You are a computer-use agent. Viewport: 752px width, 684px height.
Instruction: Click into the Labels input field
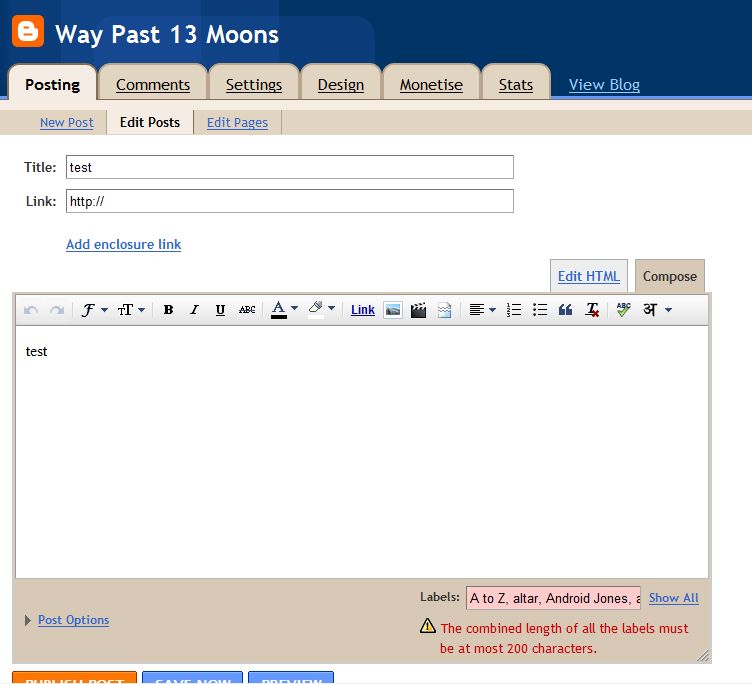(553, 598)
